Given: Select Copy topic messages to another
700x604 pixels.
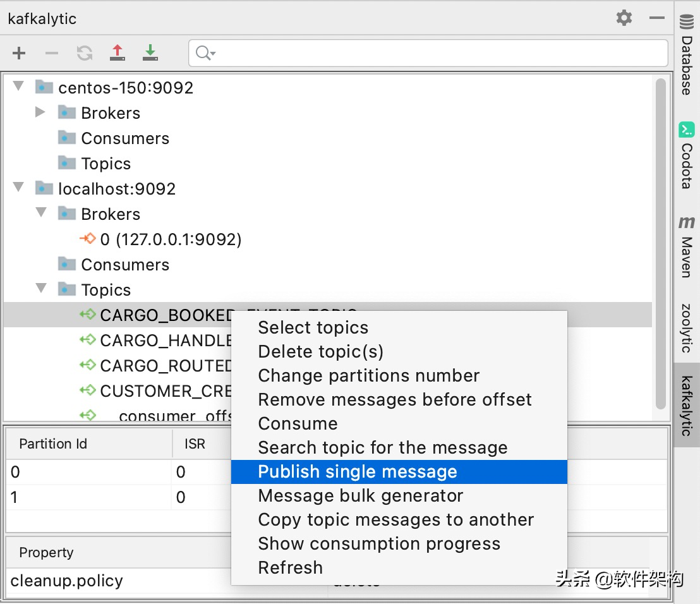Looking at the screenshot, I should click(399, 520).
